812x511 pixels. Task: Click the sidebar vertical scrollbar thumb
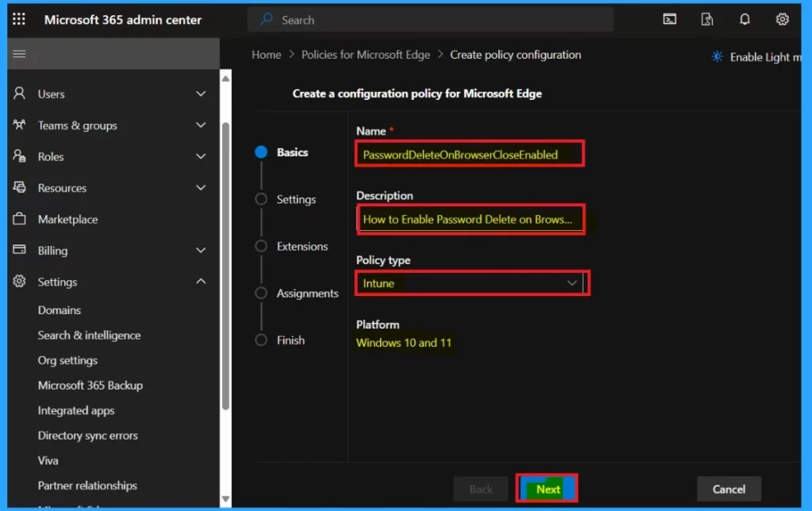pyautogui.click(x=226, y=266)
